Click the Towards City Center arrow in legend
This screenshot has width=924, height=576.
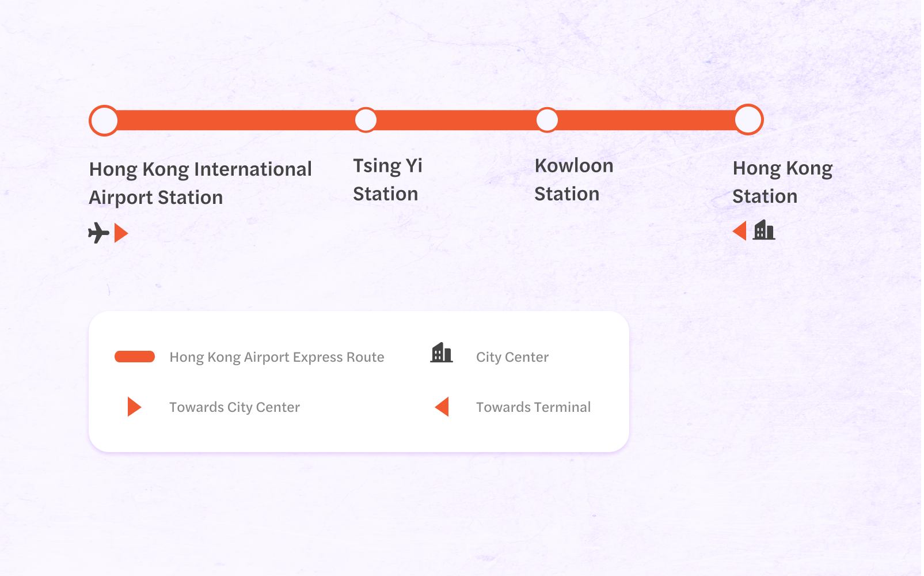(134, 407)
